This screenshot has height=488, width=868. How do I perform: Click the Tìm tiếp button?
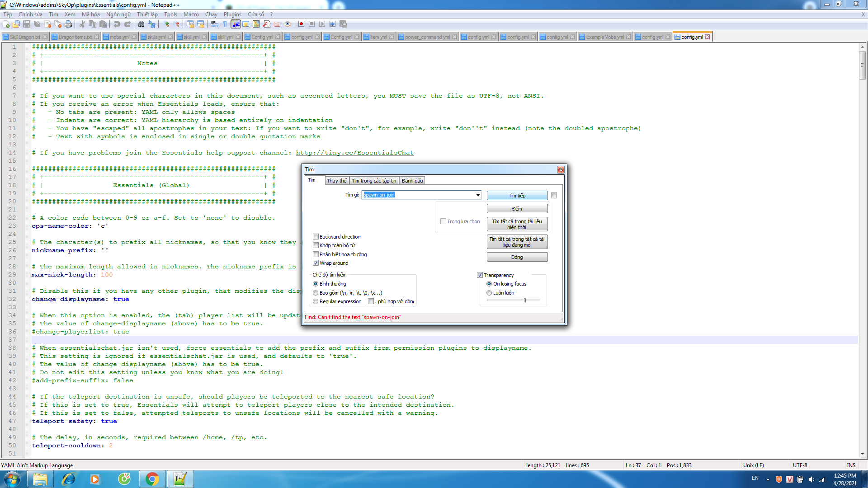click(517, 196)
